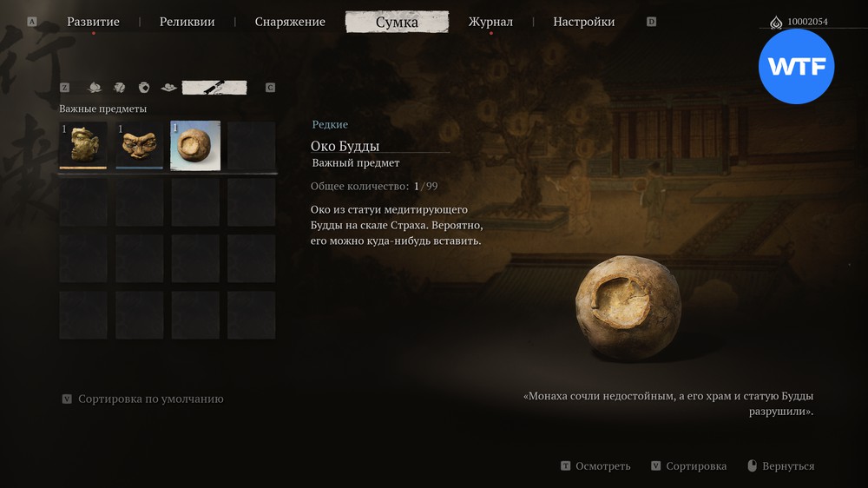Select the frowning mask item thumbnail
Viewport: 868px width, 488px height.
tap(140, 145)
